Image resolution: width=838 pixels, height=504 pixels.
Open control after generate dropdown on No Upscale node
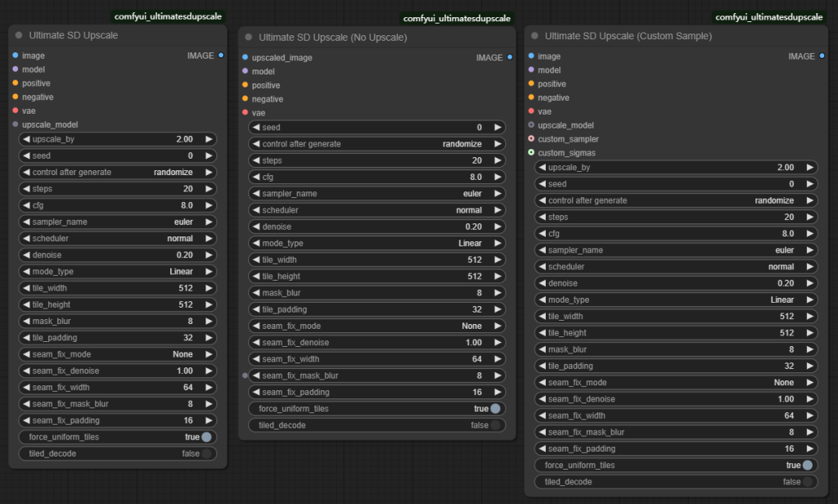376,144
